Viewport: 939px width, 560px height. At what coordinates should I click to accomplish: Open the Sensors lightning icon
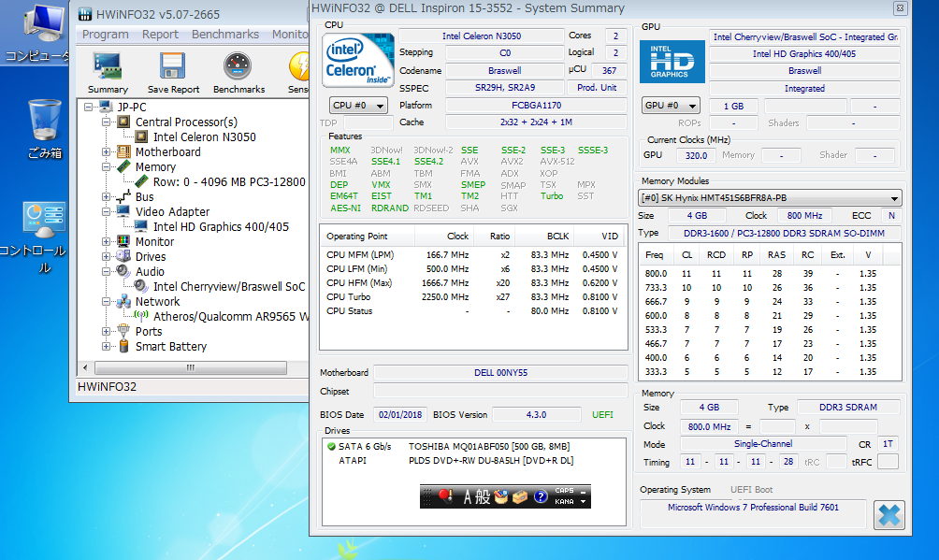click(x=298, y=66)
